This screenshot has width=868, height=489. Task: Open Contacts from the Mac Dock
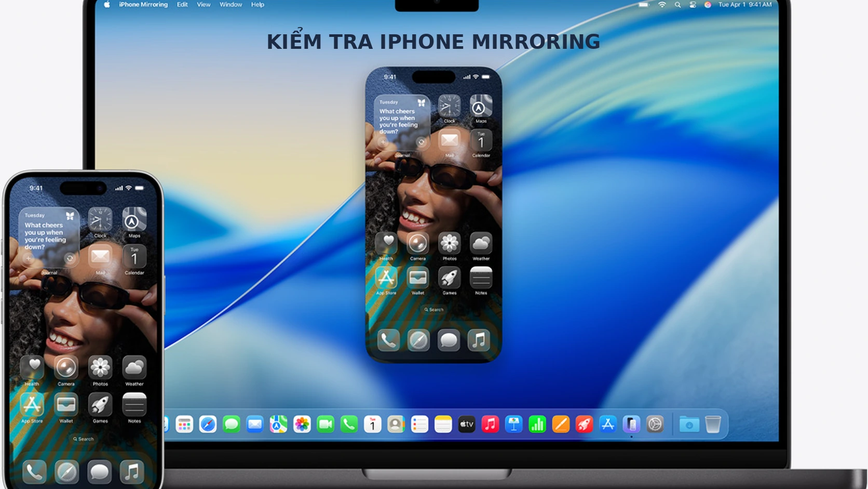pos(396,425)
